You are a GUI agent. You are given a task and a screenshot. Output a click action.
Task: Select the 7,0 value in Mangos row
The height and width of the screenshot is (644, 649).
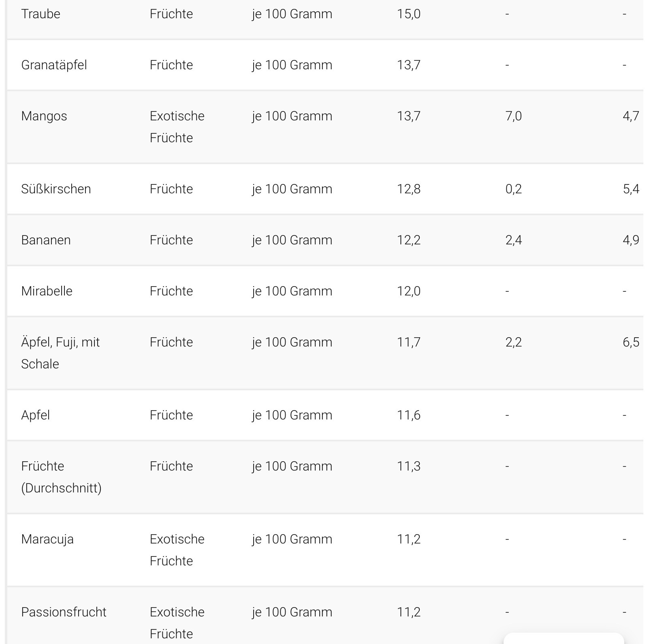tap(513, 116)
